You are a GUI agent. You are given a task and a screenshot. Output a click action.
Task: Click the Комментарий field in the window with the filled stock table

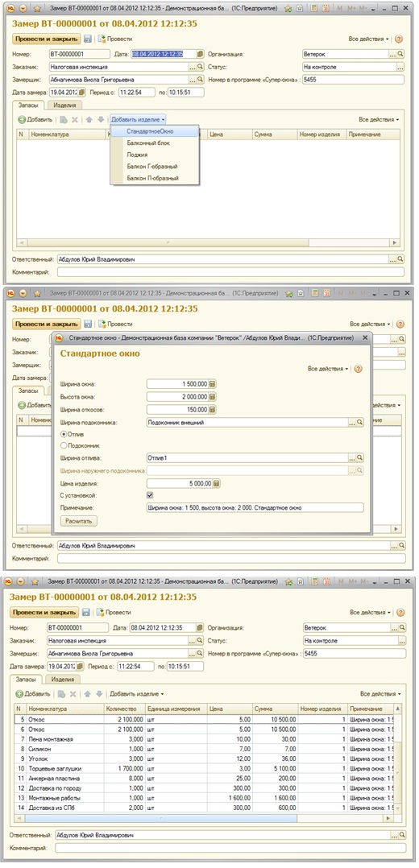pyautogui.click(x=230, y=848)
